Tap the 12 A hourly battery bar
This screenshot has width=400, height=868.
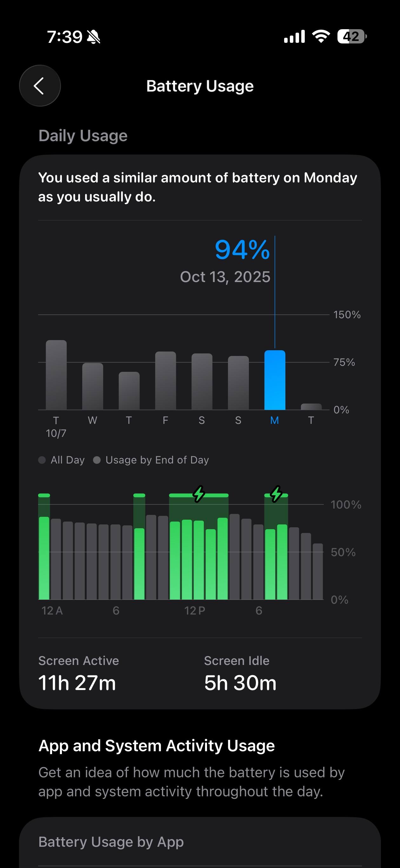[x=44, y=558]
